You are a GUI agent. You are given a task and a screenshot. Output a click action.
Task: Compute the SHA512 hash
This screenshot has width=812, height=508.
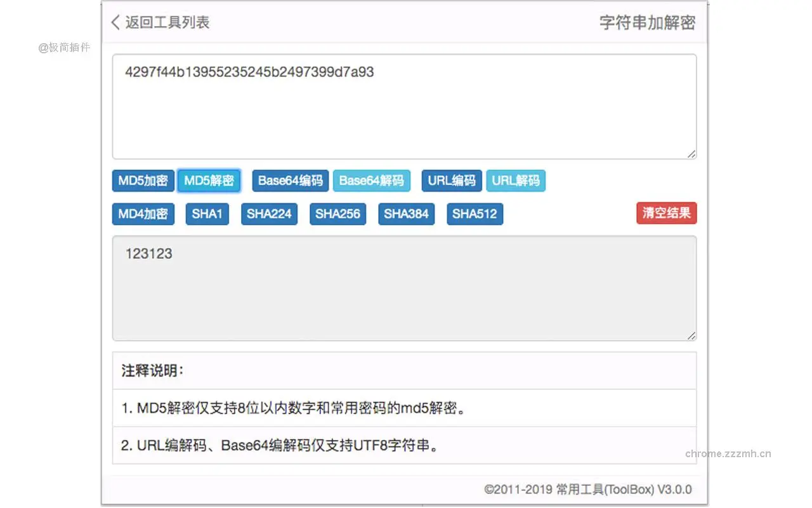pos(475,214)
